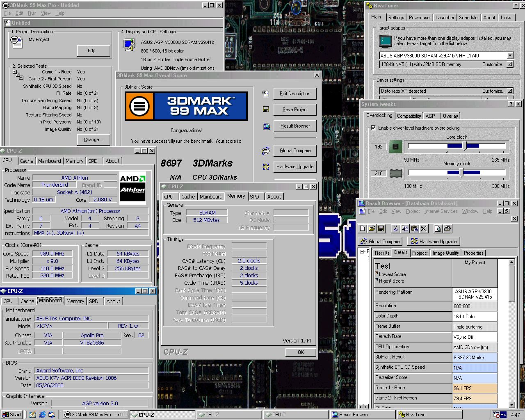Click memory clock chip icon in System tweaks

(395, 173)
